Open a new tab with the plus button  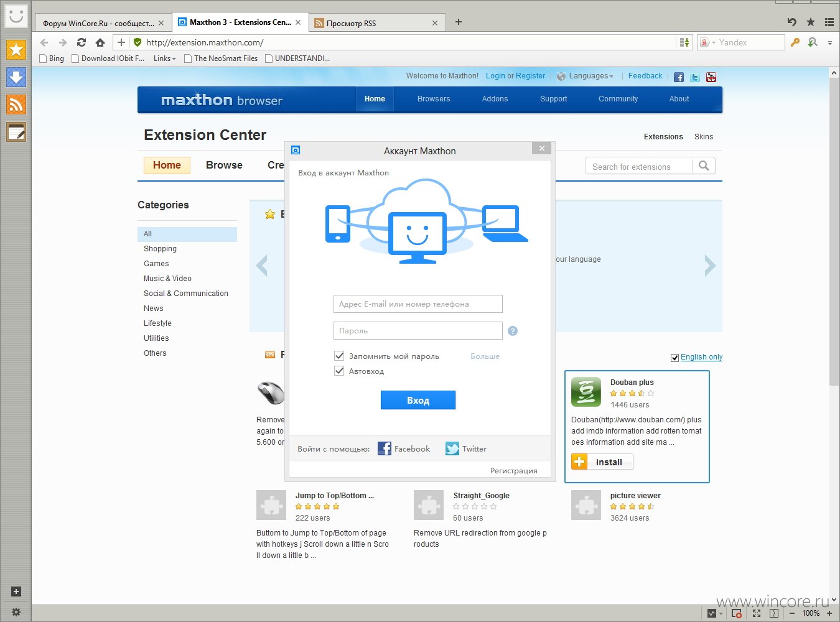pyautogui.click(x=459, y=22)
